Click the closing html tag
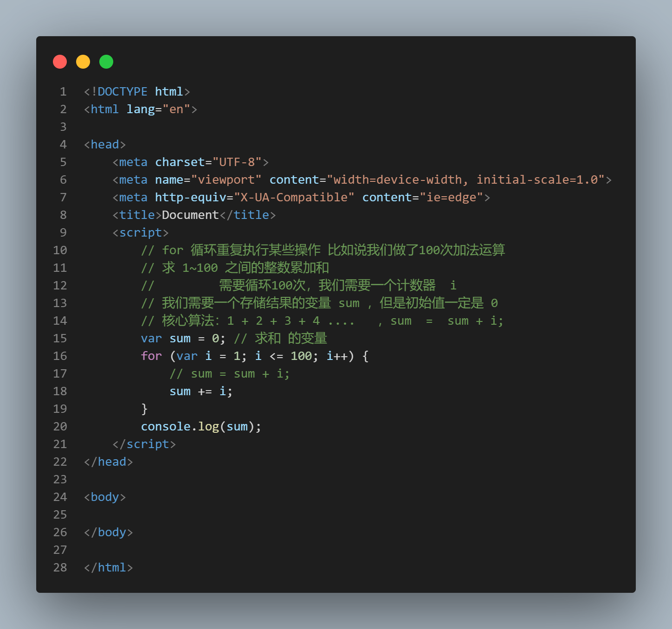This screenshot has width=672, height=629. [x=109, y=568]
